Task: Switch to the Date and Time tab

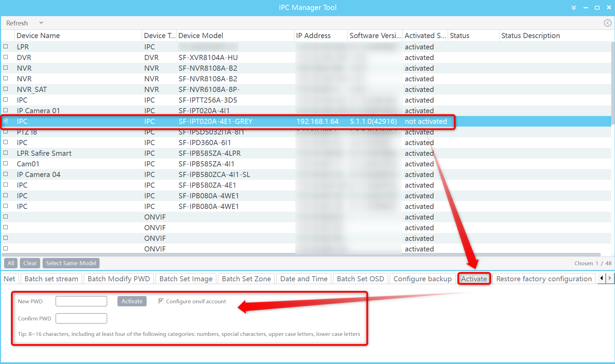Action: pos(304,279)
